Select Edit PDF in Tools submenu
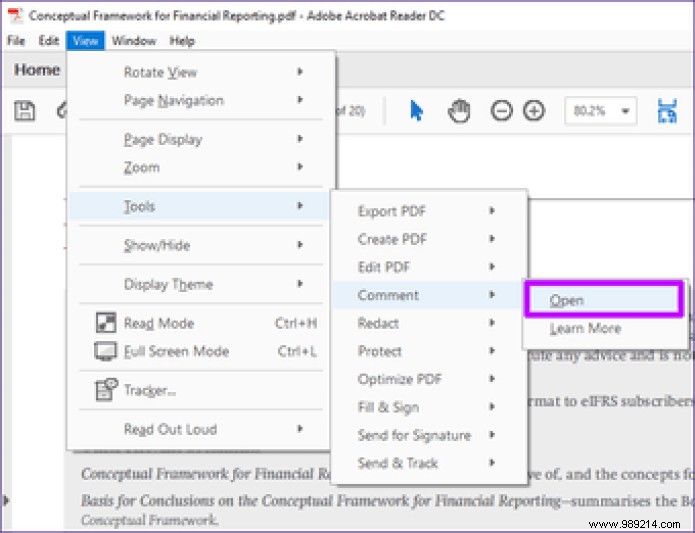Image resolution: width=695 pixels, height=533 pixels. tap(429, 267)
